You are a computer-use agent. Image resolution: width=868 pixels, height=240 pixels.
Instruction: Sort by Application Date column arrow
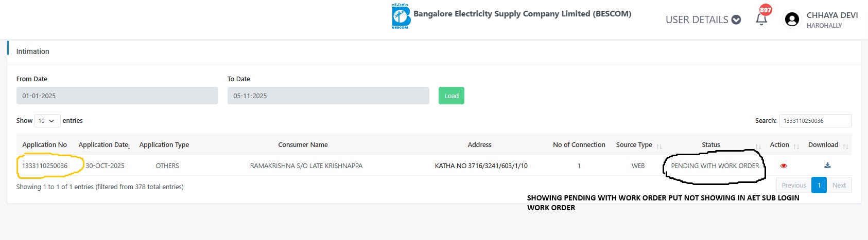(129, 146)
